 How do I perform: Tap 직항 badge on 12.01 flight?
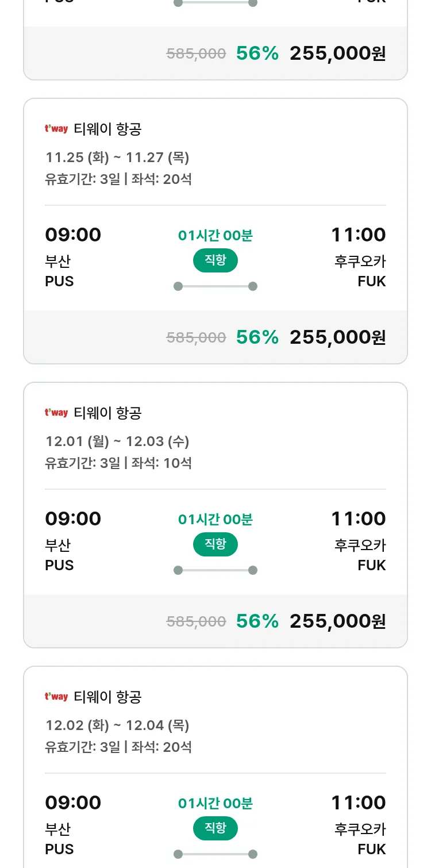pyautogui.click(x=215, y=544)
